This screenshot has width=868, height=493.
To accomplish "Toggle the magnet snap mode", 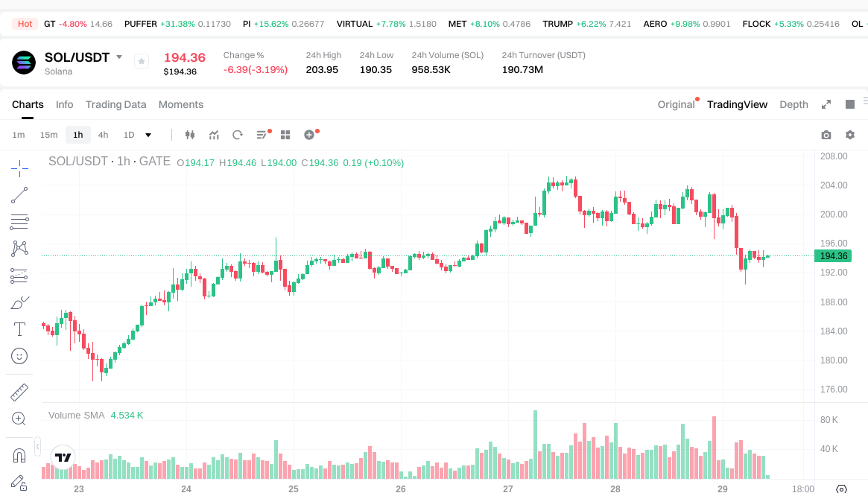I will (19, 455).
